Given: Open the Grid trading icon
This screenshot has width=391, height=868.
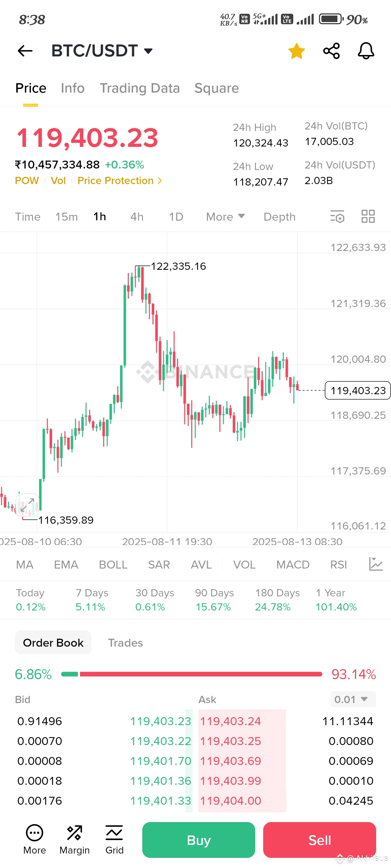Looking at the screenshot, I should point(114,839).
